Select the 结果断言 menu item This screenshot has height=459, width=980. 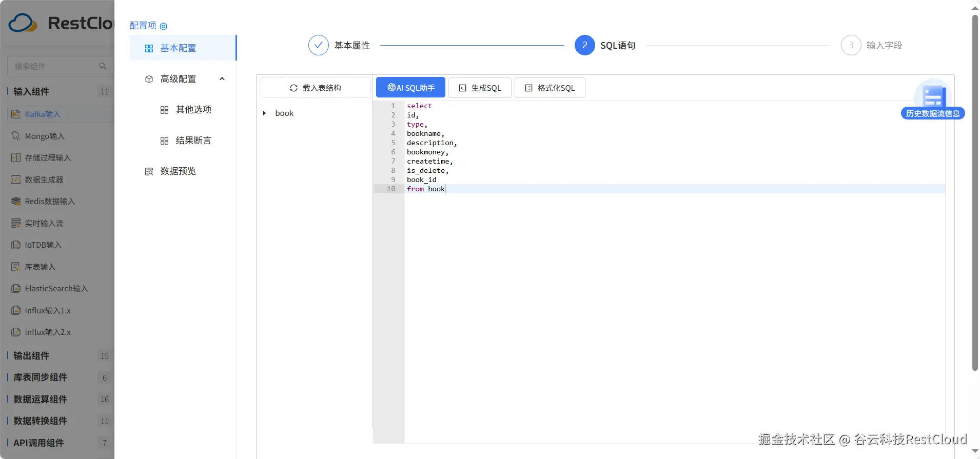tap(193, 141)
